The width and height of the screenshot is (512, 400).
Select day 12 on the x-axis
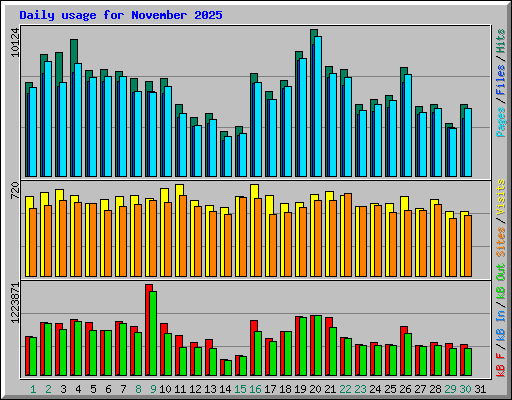pyautogui.click(x=195, y=389)
